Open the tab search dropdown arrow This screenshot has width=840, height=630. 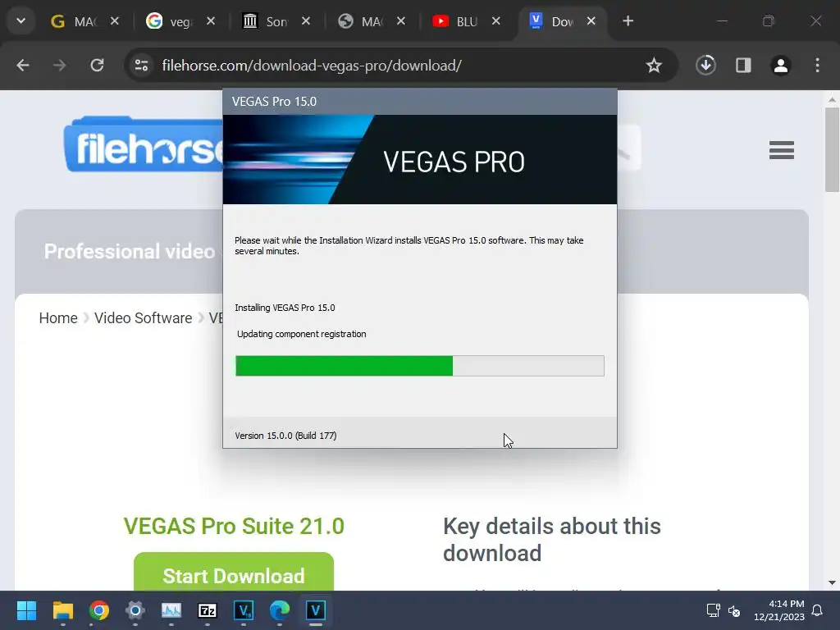pos(21,21)
